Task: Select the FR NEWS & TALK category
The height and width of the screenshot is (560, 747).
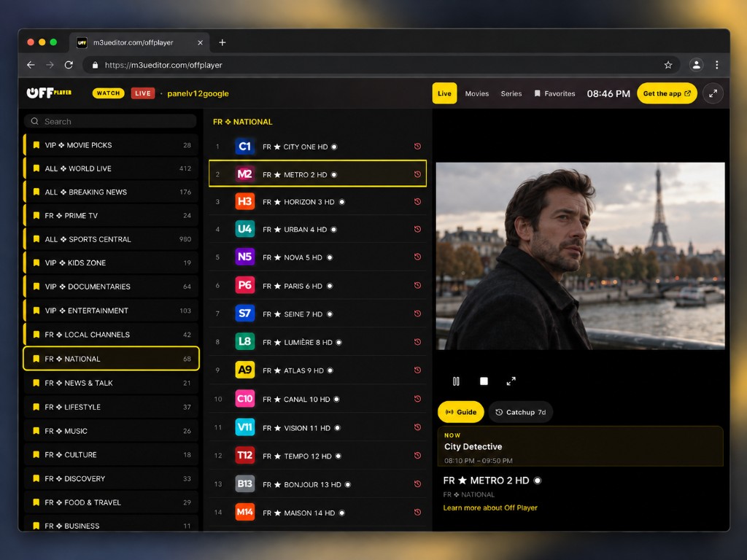Action: (x=111, y=383)
